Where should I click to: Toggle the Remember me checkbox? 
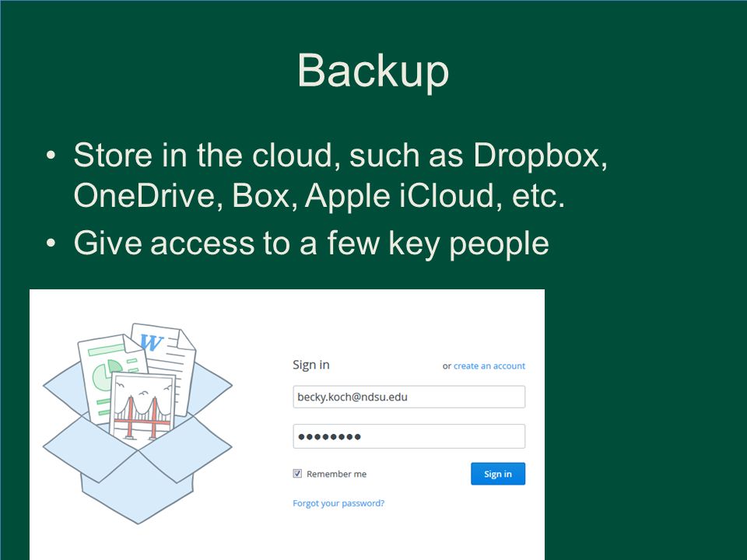tap(297, 474)
